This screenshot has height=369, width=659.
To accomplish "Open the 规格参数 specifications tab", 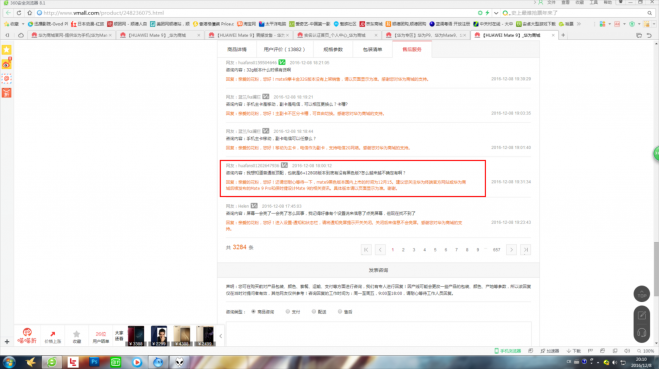I will coord(333,50).
